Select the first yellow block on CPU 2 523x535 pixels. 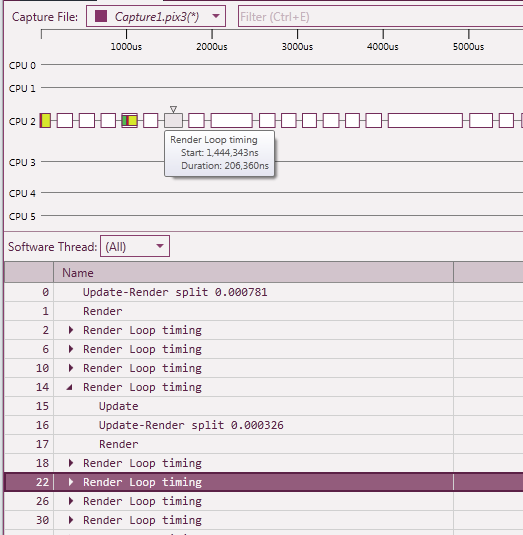45,120
